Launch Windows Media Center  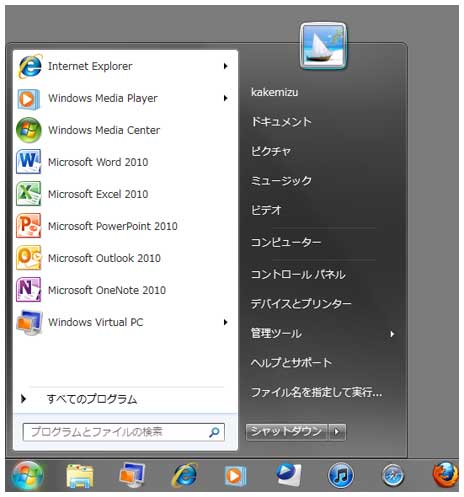tap(125, 130)
